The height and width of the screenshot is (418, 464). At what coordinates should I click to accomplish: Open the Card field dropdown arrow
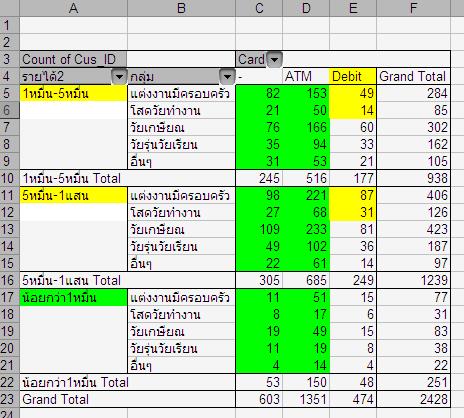point(275,60)
